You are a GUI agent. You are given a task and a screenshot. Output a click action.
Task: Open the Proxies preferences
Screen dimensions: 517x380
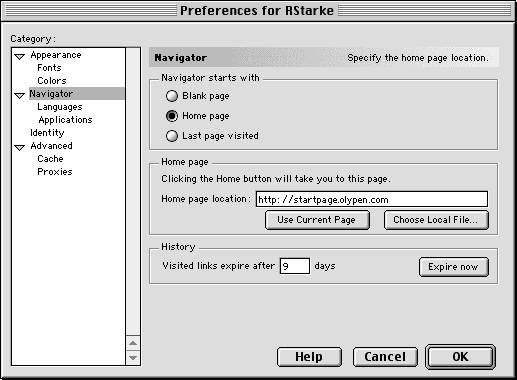pos(55,172)
